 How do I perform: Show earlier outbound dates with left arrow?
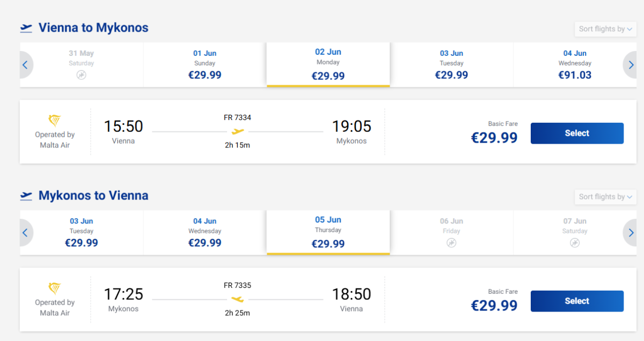[x=25, y=65]
